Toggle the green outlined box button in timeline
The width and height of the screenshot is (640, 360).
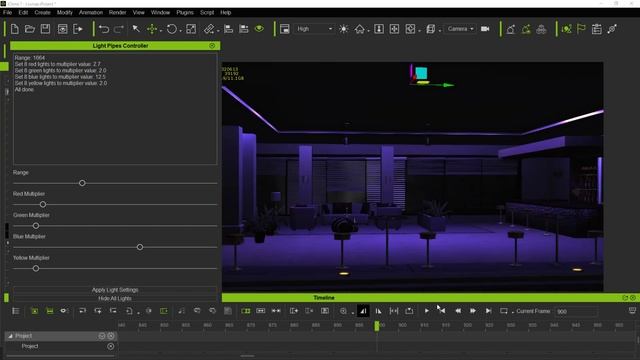(x=164, y=311)
